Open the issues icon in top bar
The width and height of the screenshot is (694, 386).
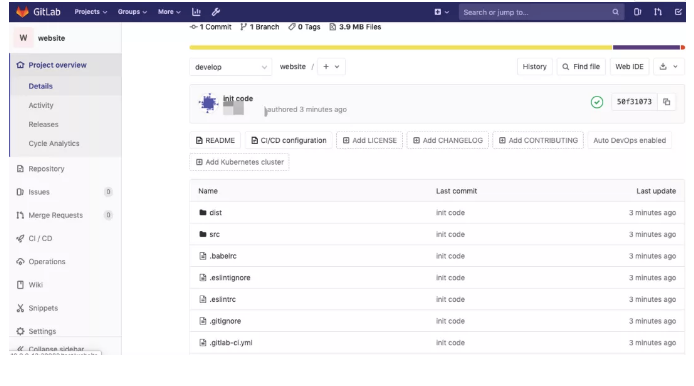tap(637, 12)
